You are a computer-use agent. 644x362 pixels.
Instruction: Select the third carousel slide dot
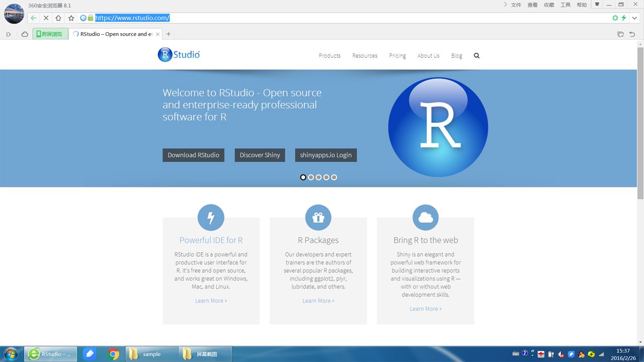[x=318, y=177]
